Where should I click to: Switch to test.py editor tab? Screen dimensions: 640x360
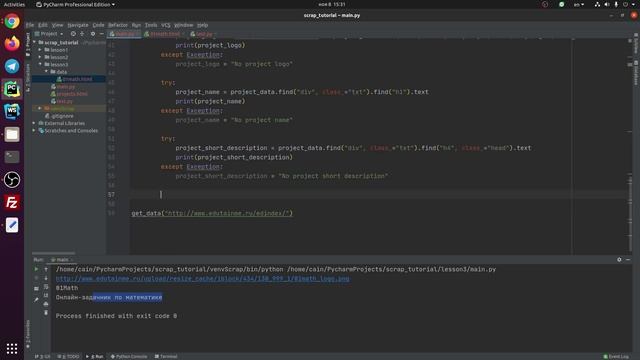pyautogui.click(x=202, y=34)
